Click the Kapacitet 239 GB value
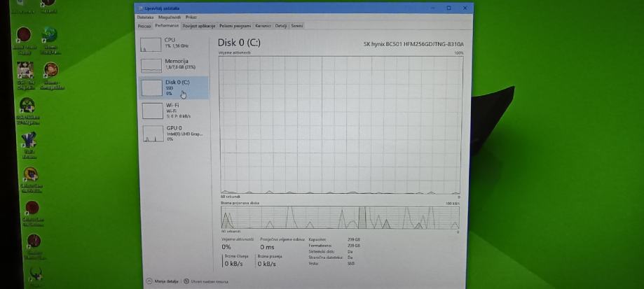This screenshot has width=644, height=289. pyautogui.click(x=353, y=239)
